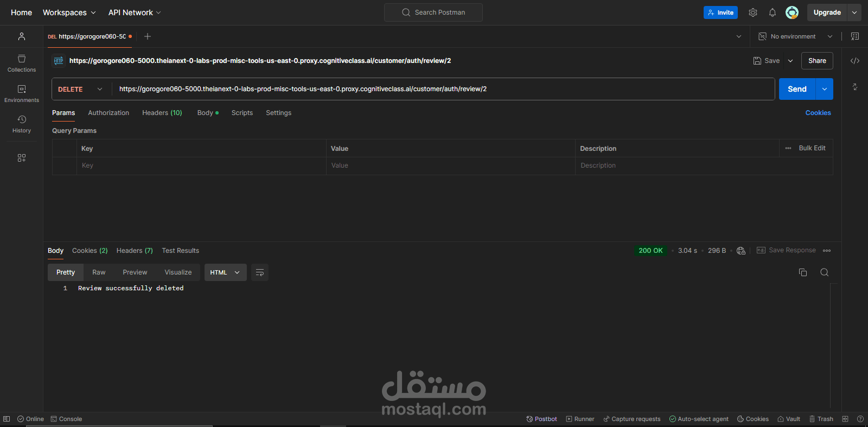Open the notifications bell
Viewport: 868px width, 427px height.
coord(773,12)
